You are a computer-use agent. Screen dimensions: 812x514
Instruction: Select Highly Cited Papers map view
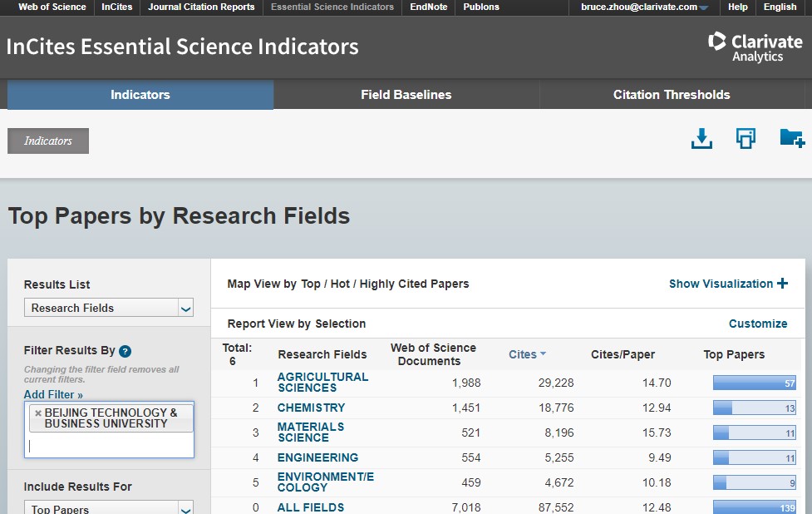point(414,284)
